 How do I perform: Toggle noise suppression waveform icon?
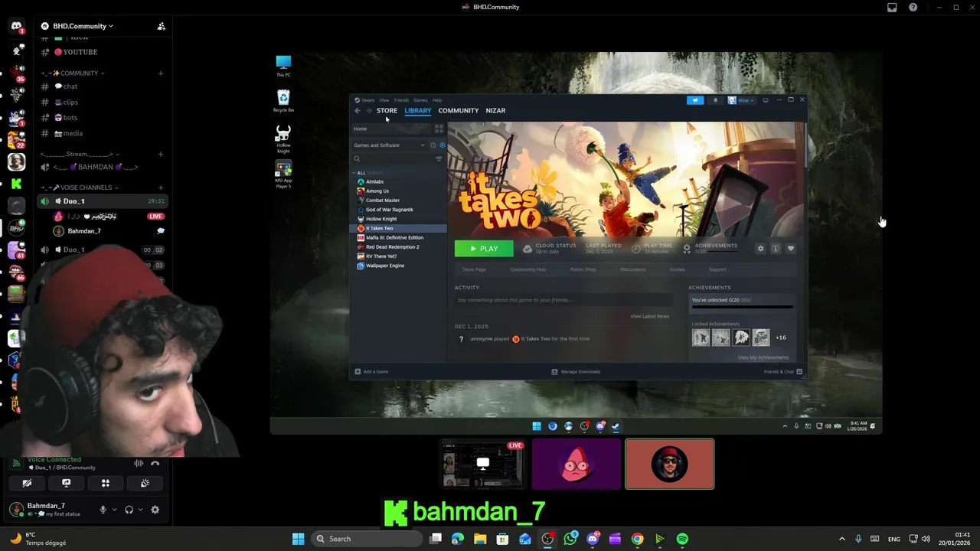pos(139,463)
